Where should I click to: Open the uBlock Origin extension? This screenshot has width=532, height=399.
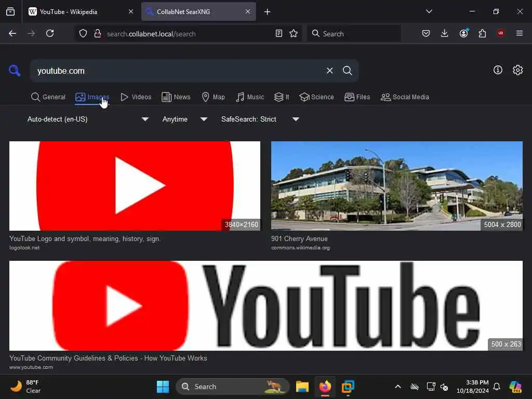(x=500, y=33)
